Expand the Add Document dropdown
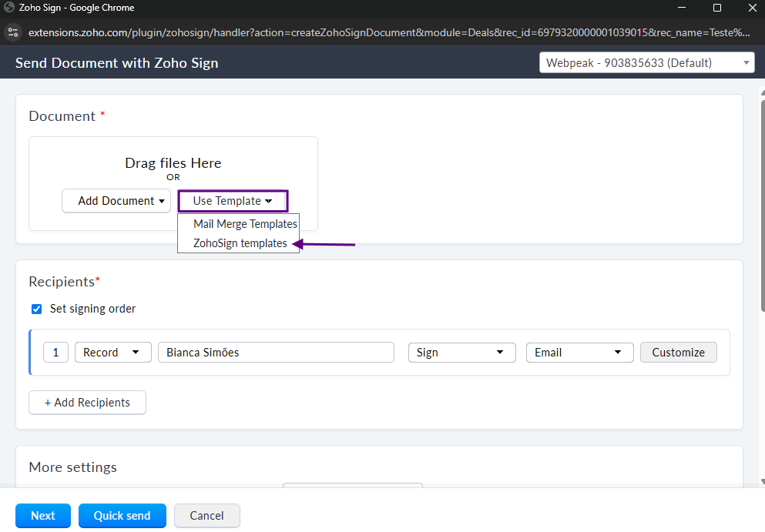This screenshot has width=765, height=532. pos(116,201)
